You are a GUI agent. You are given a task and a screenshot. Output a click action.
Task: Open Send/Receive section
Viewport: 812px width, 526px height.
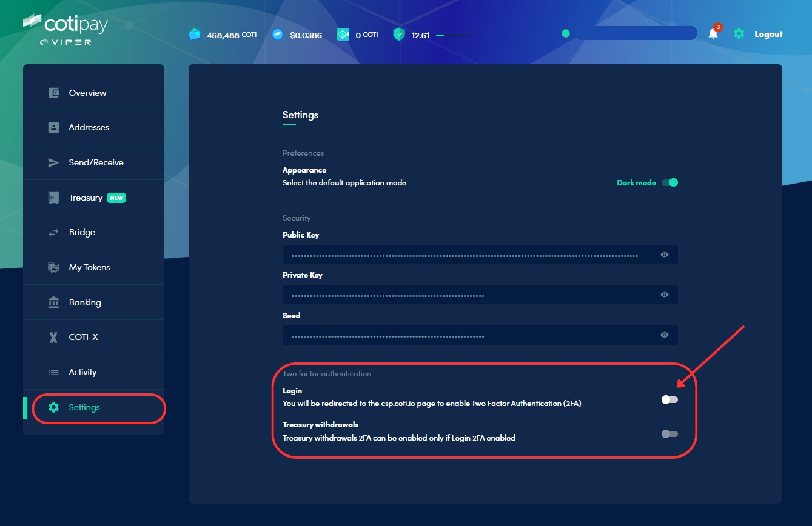pos(94,162)
